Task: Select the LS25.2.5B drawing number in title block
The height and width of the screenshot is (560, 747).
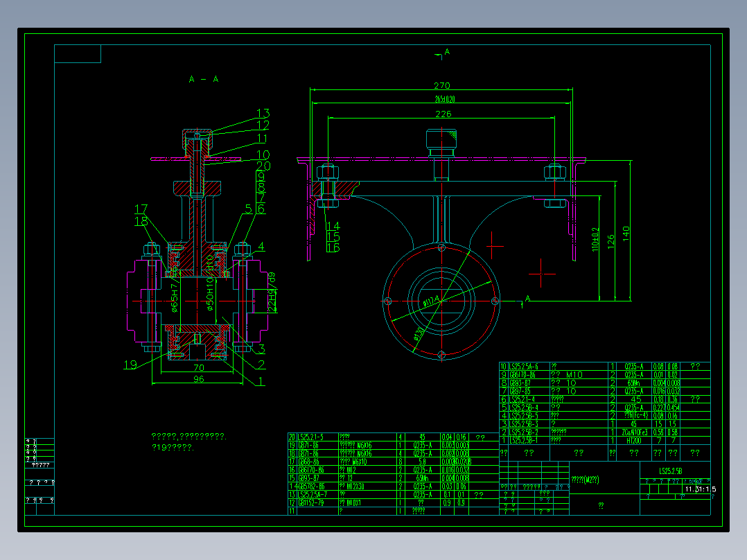Action: point(670,471)
